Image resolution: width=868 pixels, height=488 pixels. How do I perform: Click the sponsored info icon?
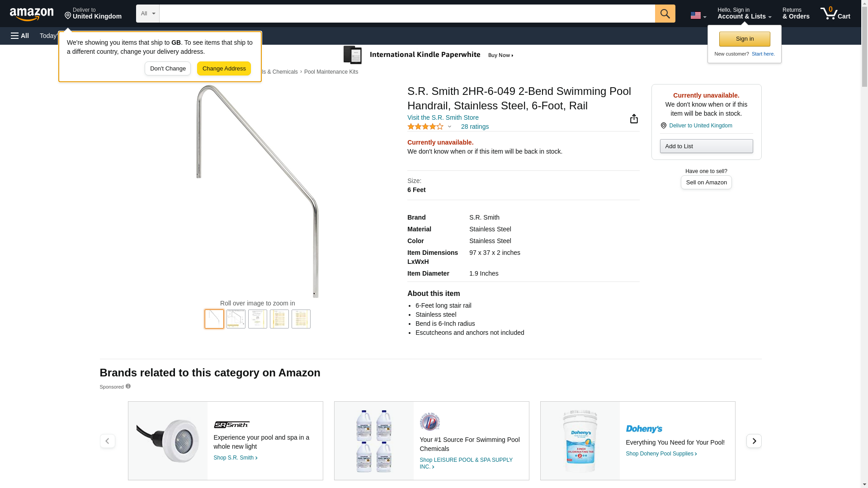[128, 386]
